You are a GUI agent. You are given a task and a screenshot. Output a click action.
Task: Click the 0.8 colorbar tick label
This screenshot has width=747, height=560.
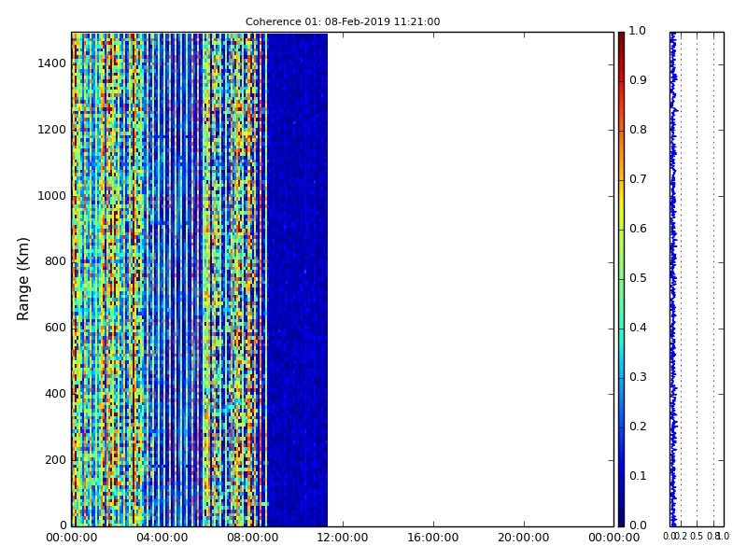[638, 130]
